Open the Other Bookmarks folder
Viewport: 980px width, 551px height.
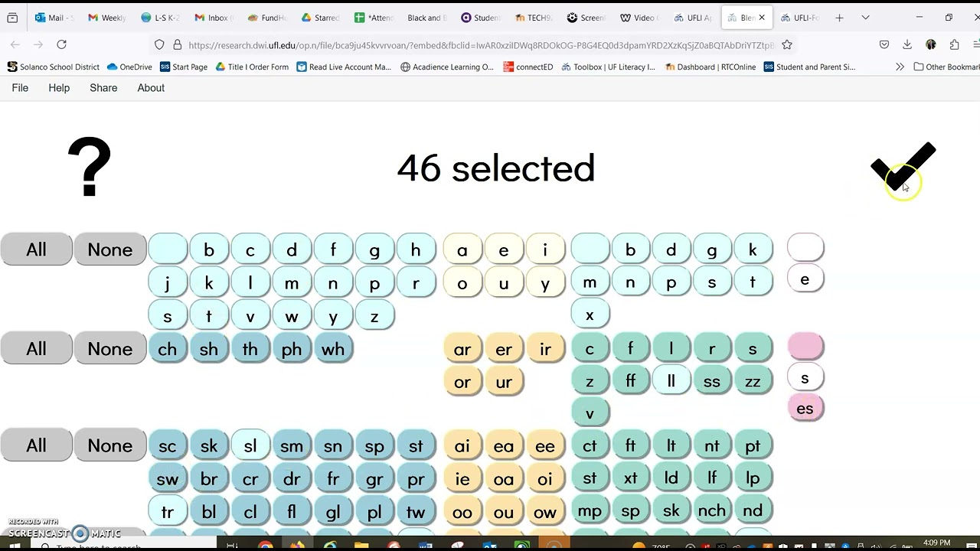click(946, 67)
